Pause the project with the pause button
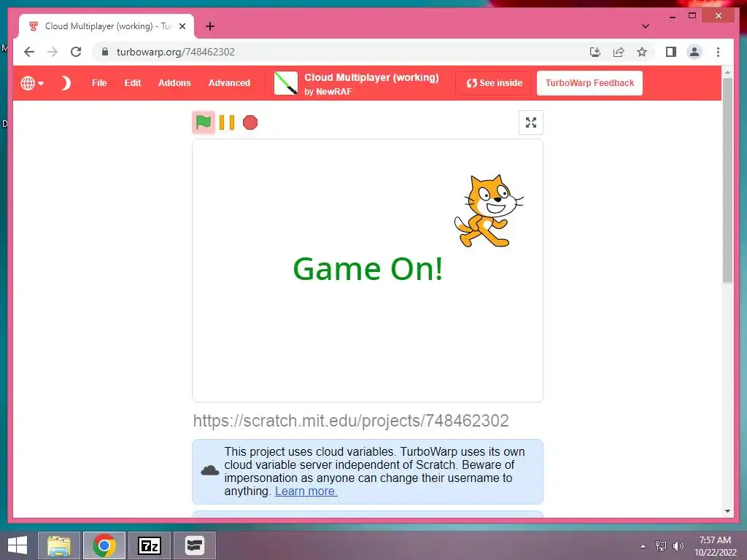The image size is (747, 560). (227, 122)
